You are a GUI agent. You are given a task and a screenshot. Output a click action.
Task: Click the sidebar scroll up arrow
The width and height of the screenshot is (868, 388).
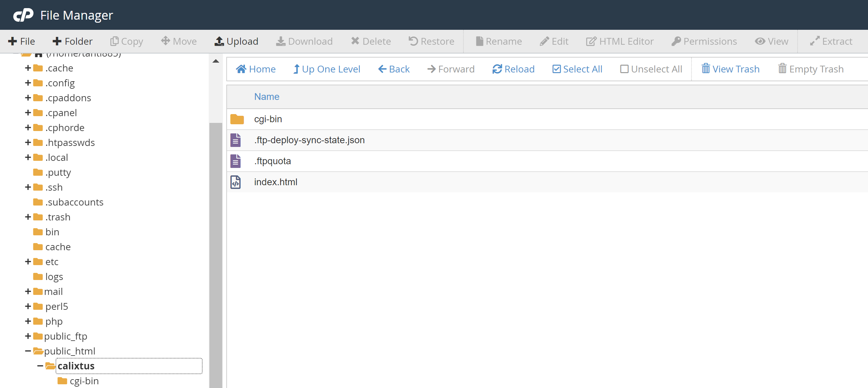(215, 61)
